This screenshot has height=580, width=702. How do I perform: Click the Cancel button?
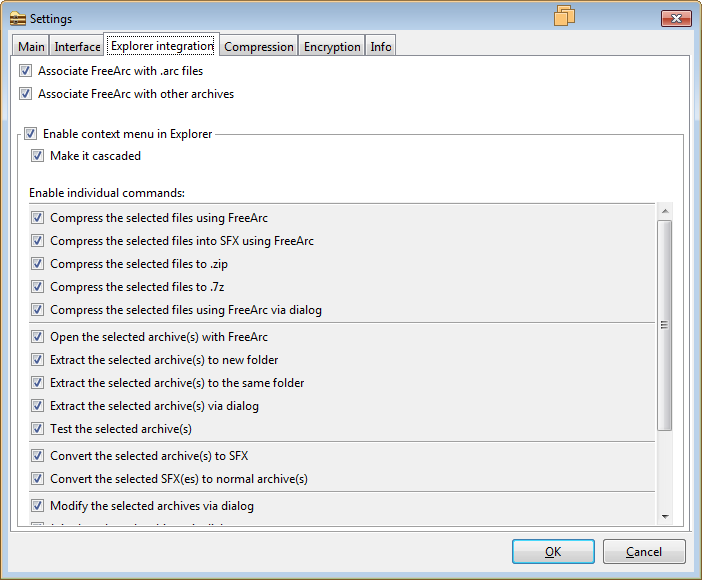click(x=644, y=551)
